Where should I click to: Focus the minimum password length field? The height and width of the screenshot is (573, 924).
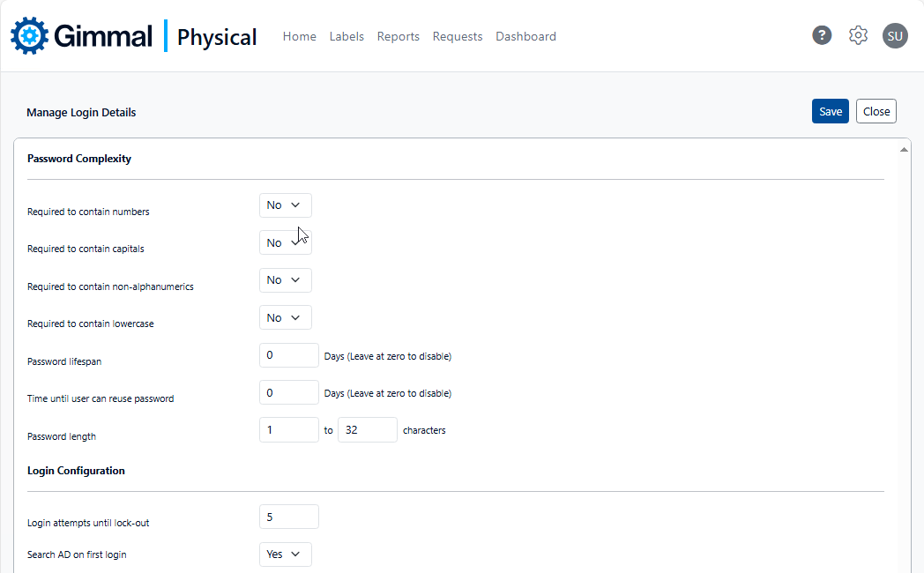pyautogui.click(x=289, y=430)
